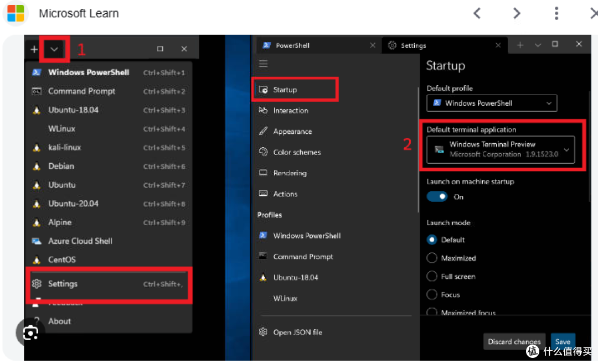Toggle Launch on machine startup switch
Viewport: 598px width, 364px height.
tap(437, 197)
